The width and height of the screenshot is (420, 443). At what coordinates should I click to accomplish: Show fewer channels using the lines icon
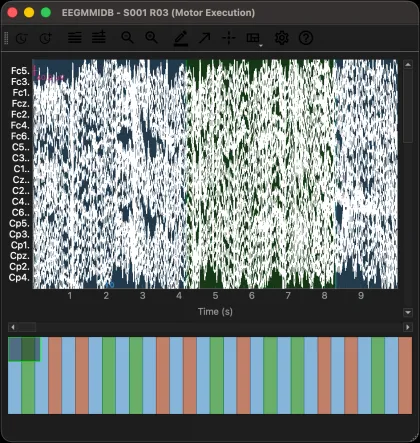coord(75,38)
